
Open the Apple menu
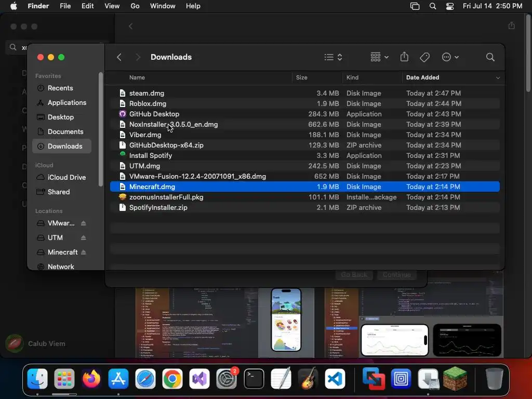click(x=14, y=6)
